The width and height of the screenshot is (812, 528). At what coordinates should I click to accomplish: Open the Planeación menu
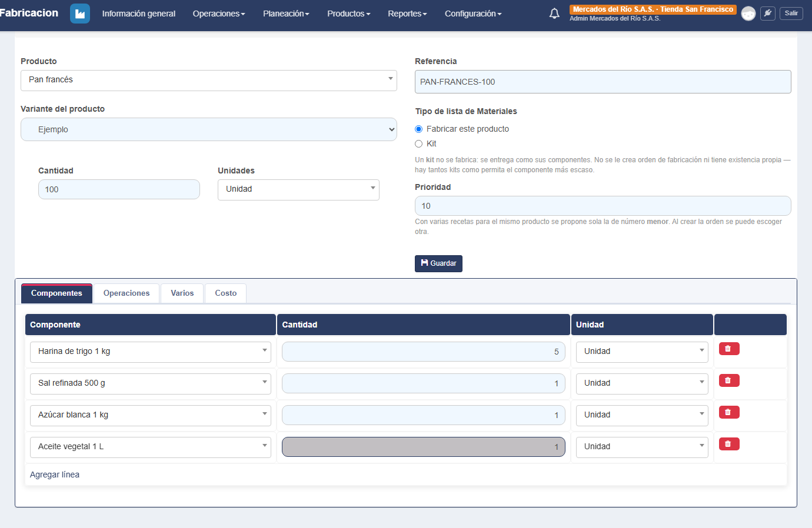coord(286,14)
